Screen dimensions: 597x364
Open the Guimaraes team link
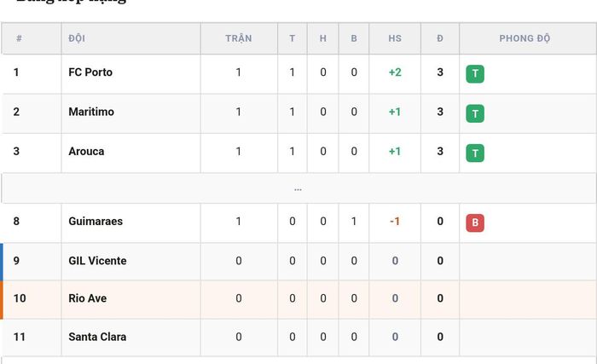[x=96, y=222]
